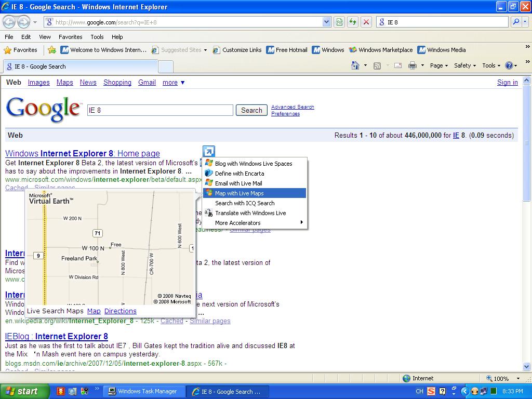Open Windows Internet Explorer 8 Home page result
The image size is (532, 399).
click(x=83, y=153)
